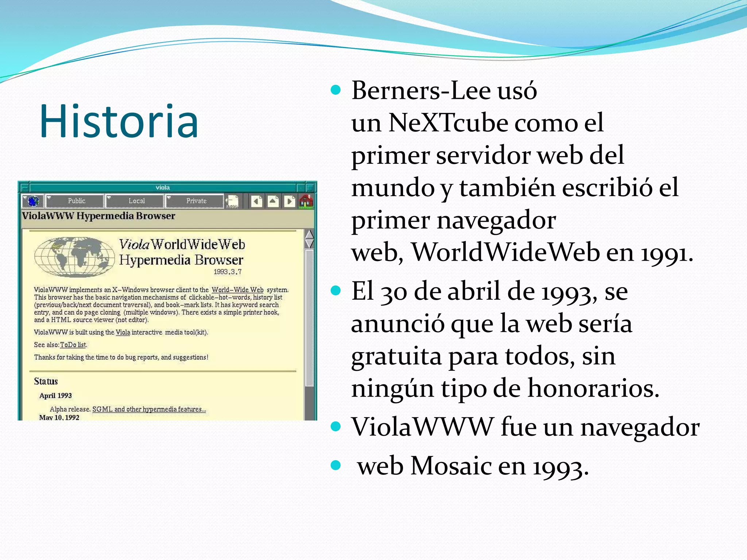The width and height of the screenshot is (747, 560).
Task: Click the vertical scrollbar thumb
Action: click(309, 318)
